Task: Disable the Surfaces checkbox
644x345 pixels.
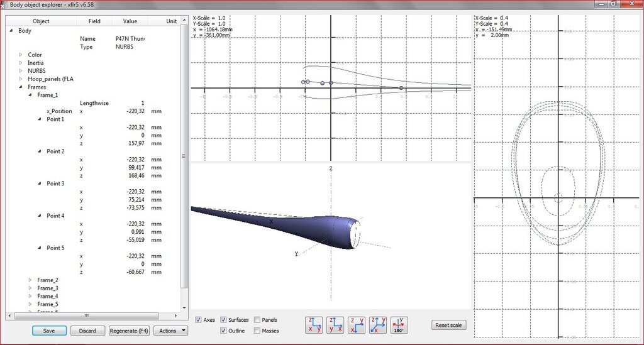Action: pyautogui.click(x=224, y=320)
